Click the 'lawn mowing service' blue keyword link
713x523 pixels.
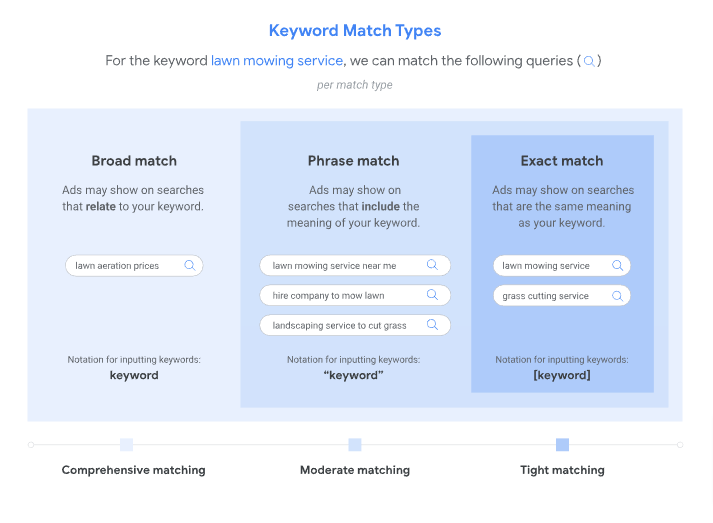tap(277, 61)
